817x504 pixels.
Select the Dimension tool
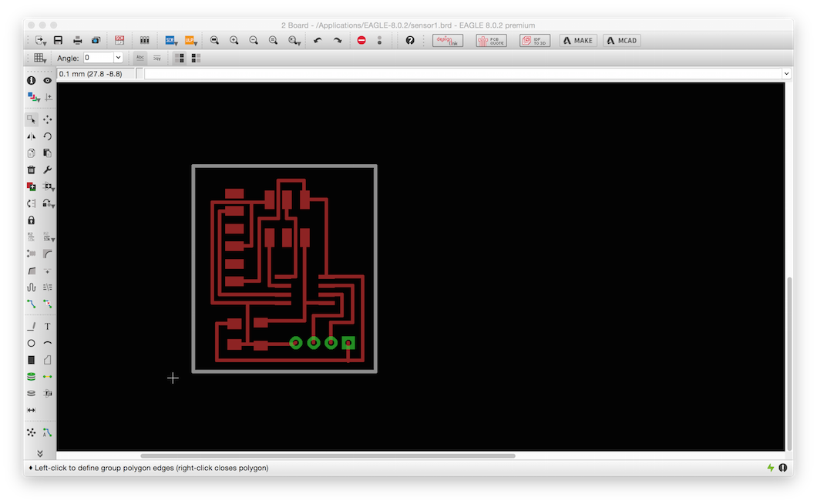tap(32, 410)
